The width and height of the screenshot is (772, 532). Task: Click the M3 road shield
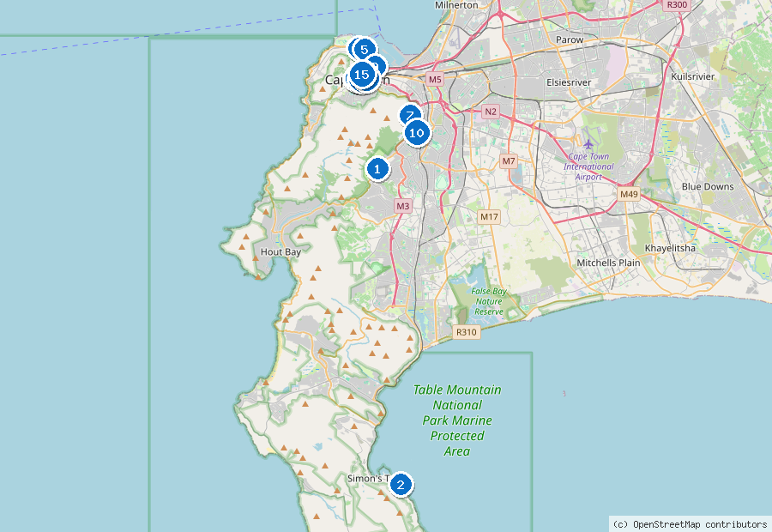pos(403,207)
